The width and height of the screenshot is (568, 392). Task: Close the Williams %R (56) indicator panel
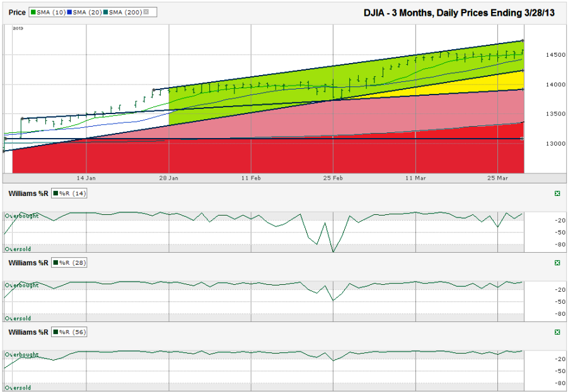tap(557, 332)
